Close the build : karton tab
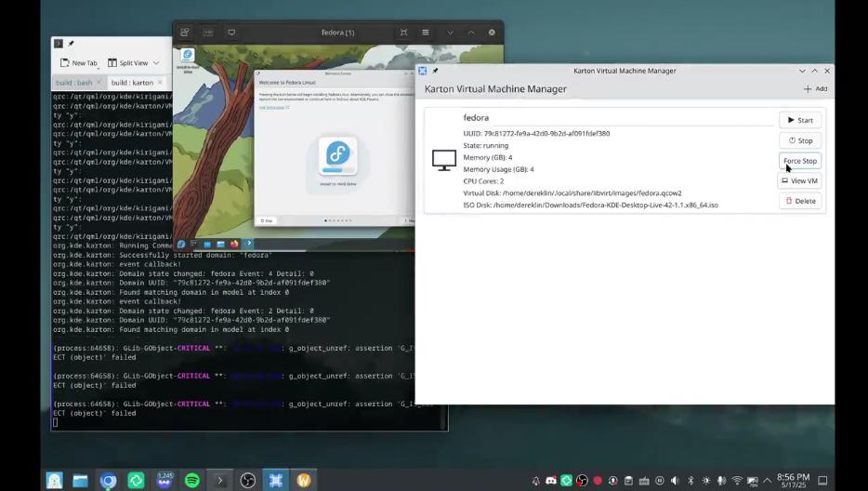 [160, 83]
